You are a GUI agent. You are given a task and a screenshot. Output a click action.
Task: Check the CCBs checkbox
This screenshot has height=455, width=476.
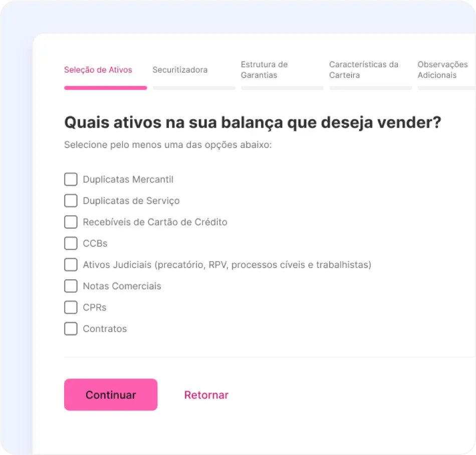click(71, 243)
